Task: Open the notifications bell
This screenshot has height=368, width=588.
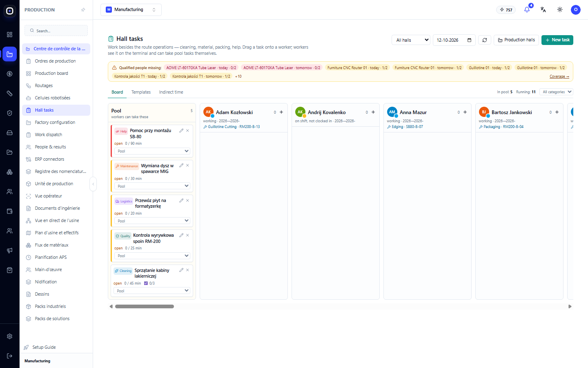Action: 527,9
